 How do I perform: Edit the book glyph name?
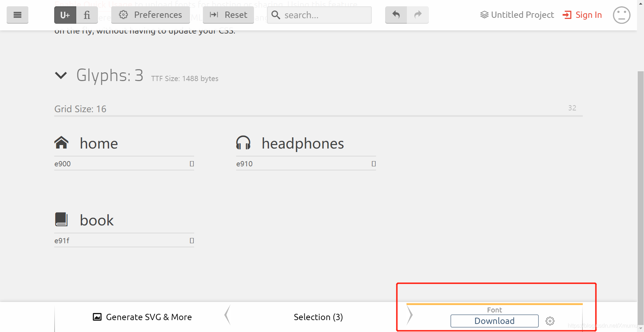97,221
